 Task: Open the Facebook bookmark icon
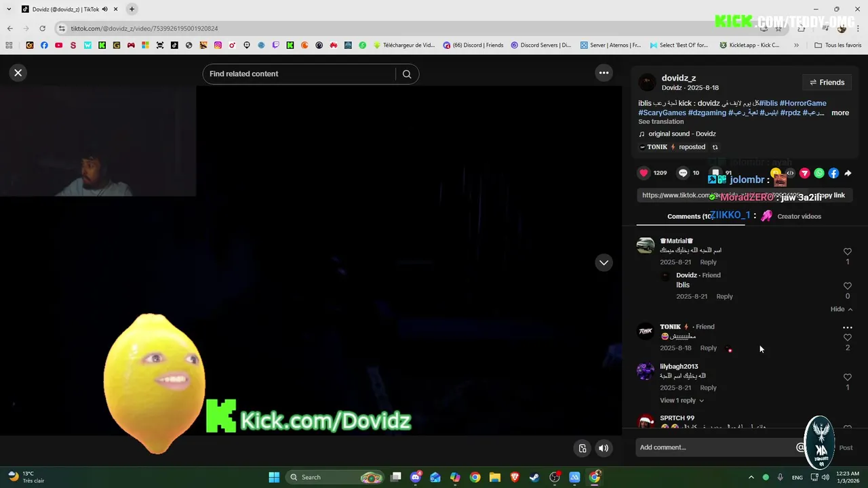(44, 45)
